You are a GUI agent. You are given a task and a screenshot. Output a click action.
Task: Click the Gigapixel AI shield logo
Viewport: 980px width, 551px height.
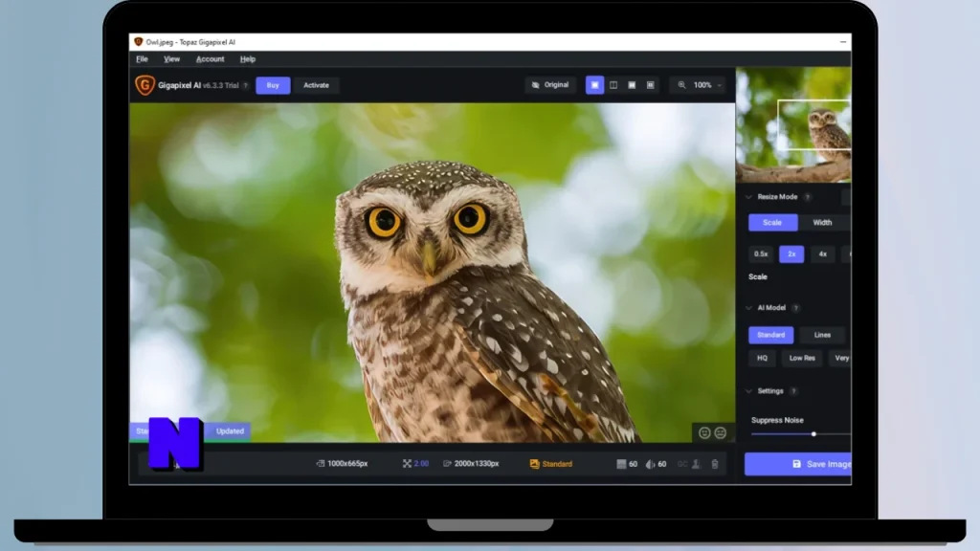click(x=145, y=85)
